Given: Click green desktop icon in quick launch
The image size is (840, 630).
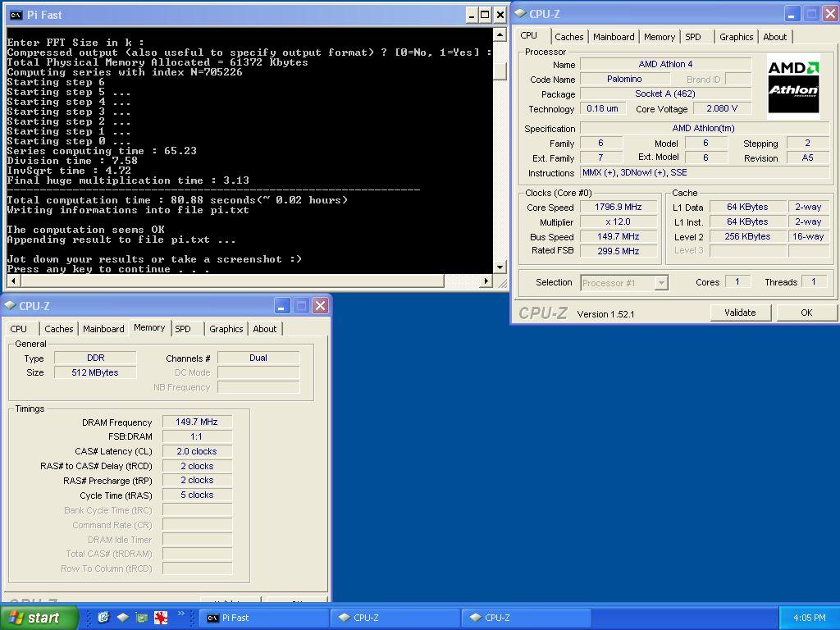Looking at the screenshot, I should [141, 618].
